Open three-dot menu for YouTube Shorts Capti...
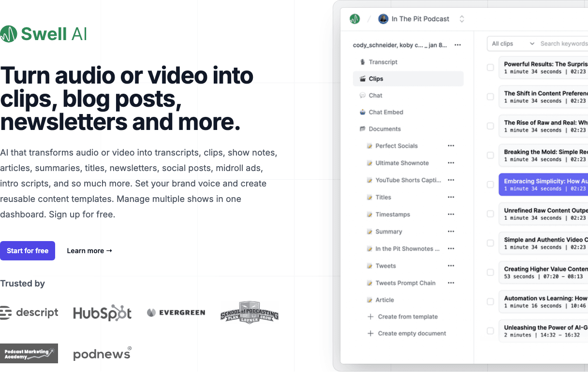This screenshot has width=588, height=372. (x=451, y=180)
